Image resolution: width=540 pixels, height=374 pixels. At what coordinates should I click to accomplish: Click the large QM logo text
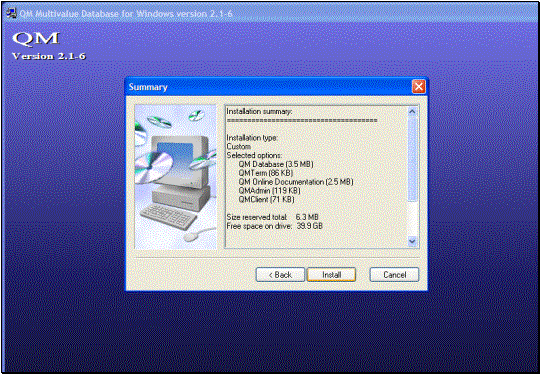pos(36,38)
